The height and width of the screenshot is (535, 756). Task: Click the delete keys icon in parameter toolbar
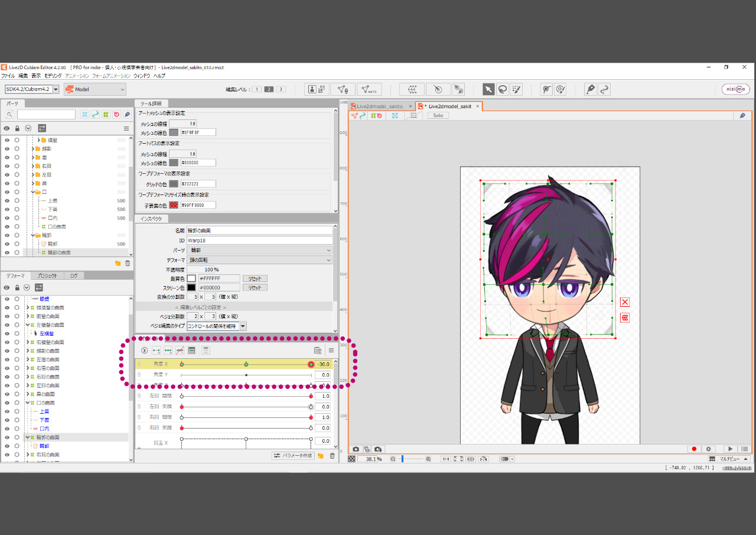180,351
